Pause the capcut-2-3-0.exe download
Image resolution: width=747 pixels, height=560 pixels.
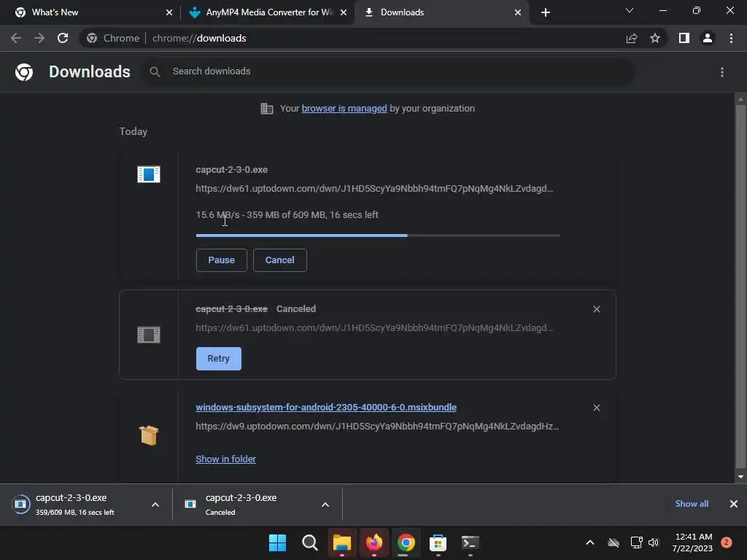(222, 260)
